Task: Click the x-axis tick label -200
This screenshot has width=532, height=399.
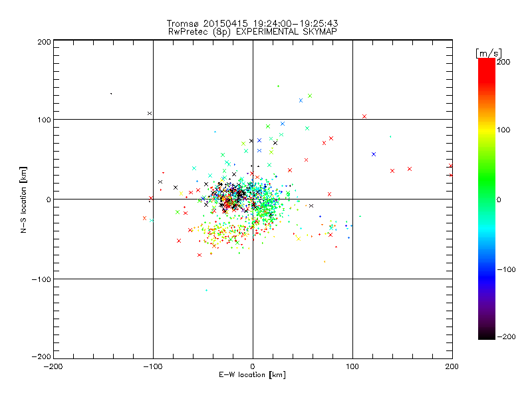Action: pyautogui.click(x=53, y=366)
